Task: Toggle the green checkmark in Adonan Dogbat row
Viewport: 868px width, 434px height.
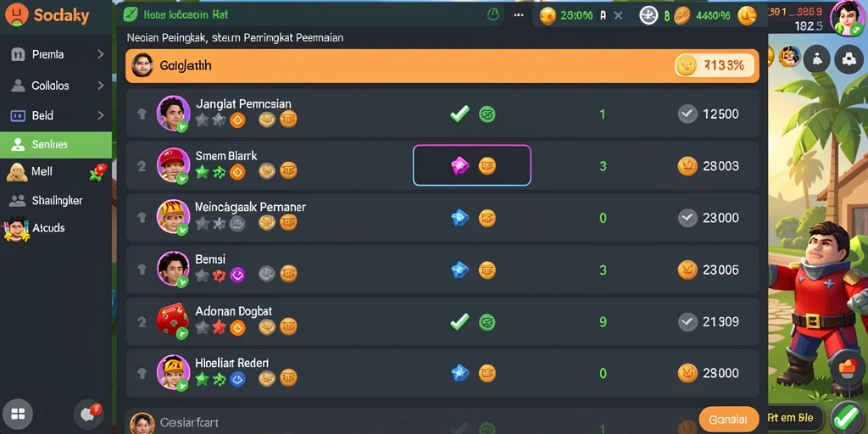Action: click(459, 321)
